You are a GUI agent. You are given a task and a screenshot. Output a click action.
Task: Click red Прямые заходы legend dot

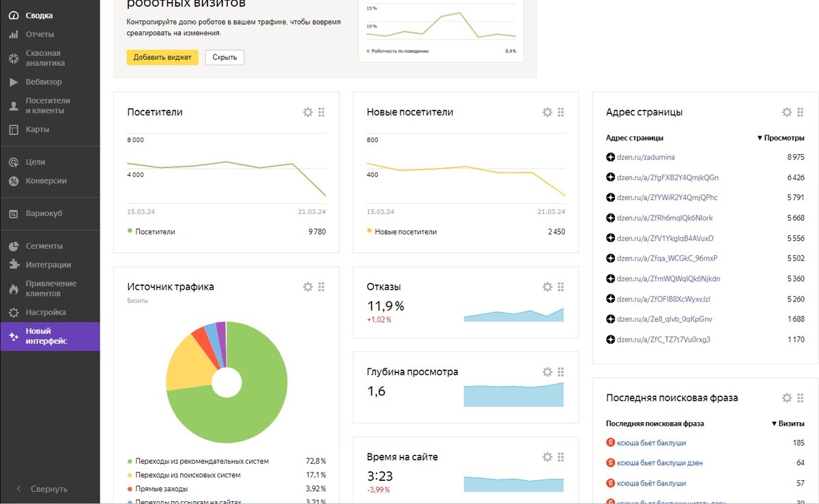click(x=130, y=488)
